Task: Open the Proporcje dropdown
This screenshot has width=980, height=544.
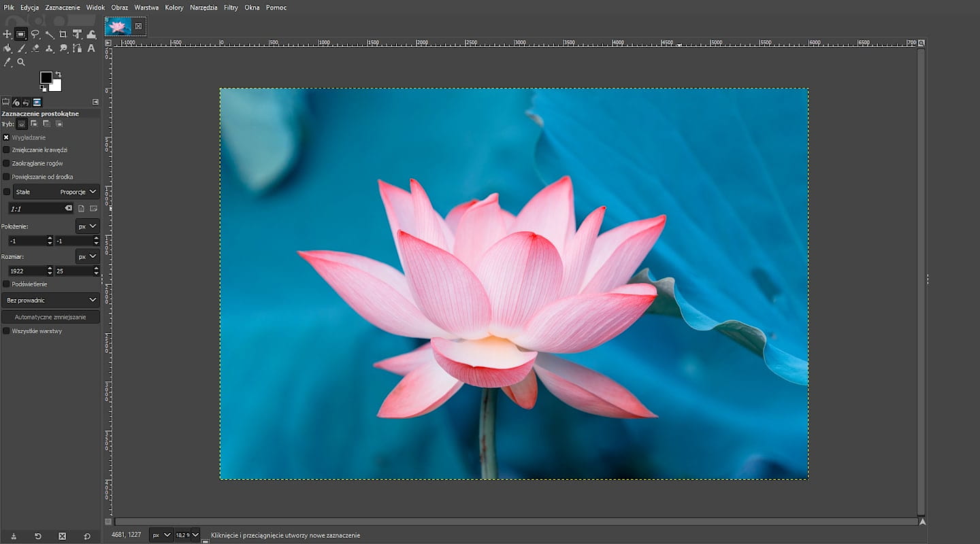Action: (x=78, y=192)
